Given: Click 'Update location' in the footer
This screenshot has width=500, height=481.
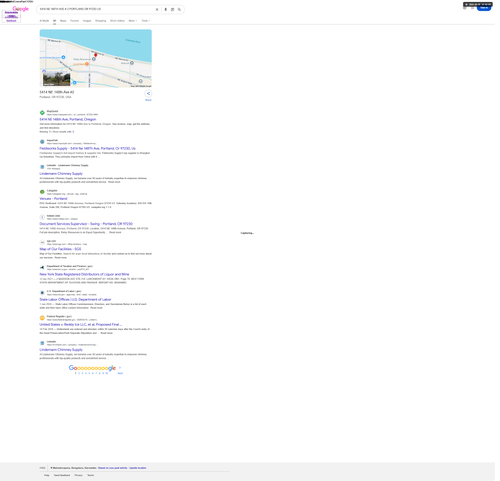Looking at the screenshot, I should (138, 468).
